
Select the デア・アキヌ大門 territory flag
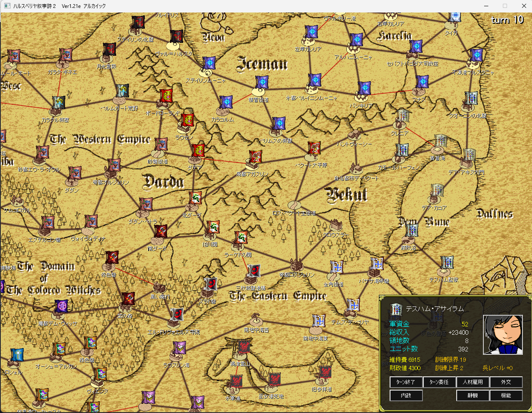[x=470, y=155]
